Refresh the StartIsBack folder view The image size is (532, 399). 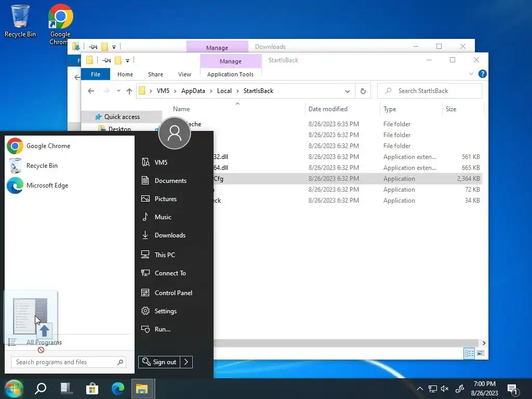point(363,91)
